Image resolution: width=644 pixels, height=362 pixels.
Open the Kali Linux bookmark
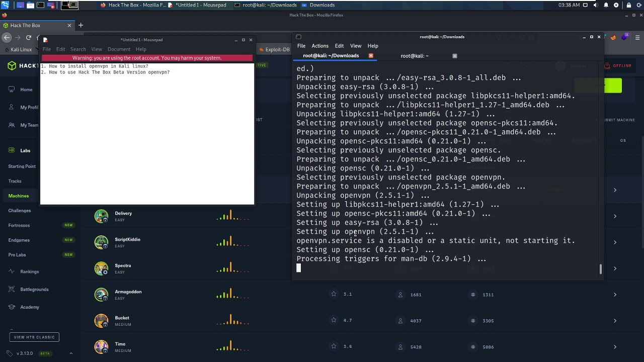[18, 49]
